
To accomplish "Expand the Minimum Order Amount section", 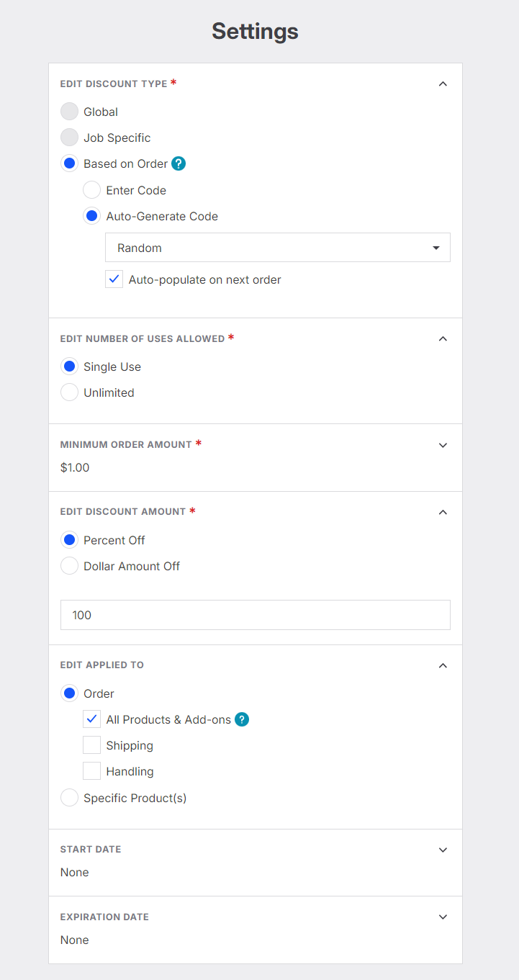I will pos(443,445).
